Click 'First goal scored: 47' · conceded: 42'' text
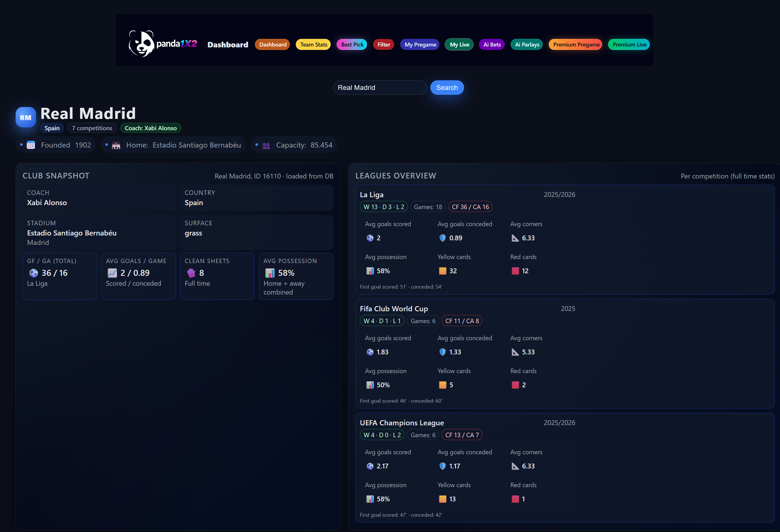Image resolution: width=780 pixels, height=532 pixels. click(x=401, y=515)
